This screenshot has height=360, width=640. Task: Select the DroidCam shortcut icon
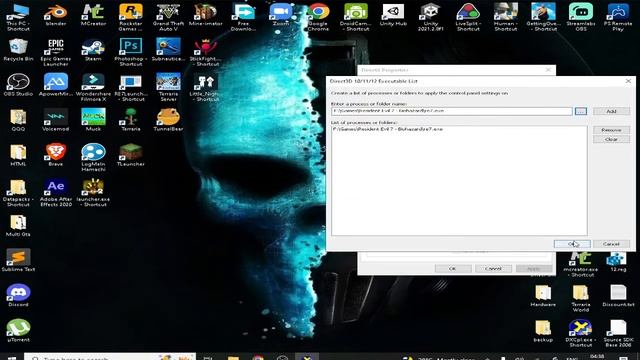356,17
